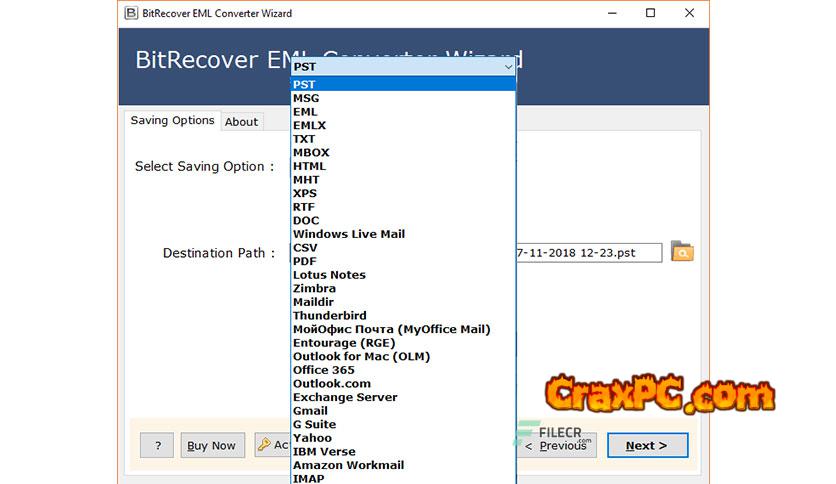The image size is (836, 484).
Task: Select Gmail as the saving option
Action: click(310, 411)
